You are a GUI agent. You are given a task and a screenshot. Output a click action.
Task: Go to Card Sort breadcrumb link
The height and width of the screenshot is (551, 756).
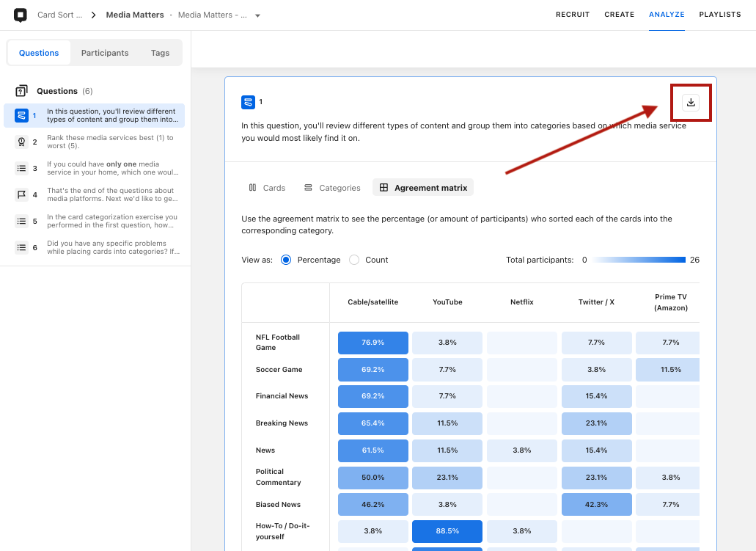tap(60, 15)
